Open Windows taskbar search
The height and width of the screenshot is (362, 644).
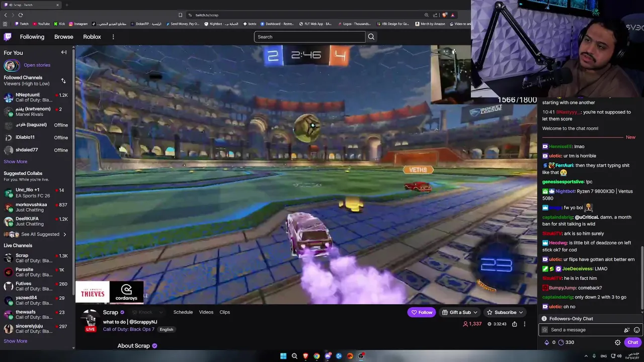(x=294, y=356)
